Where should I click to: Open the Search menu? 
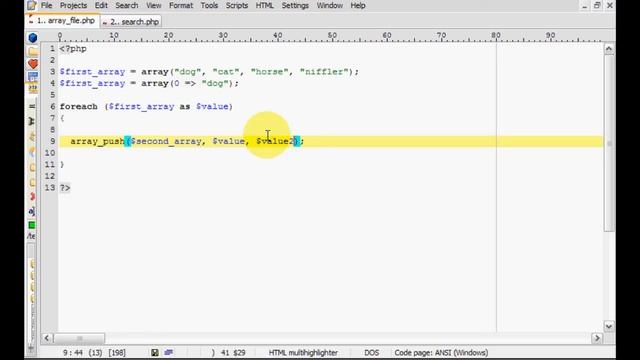point(127,6)
